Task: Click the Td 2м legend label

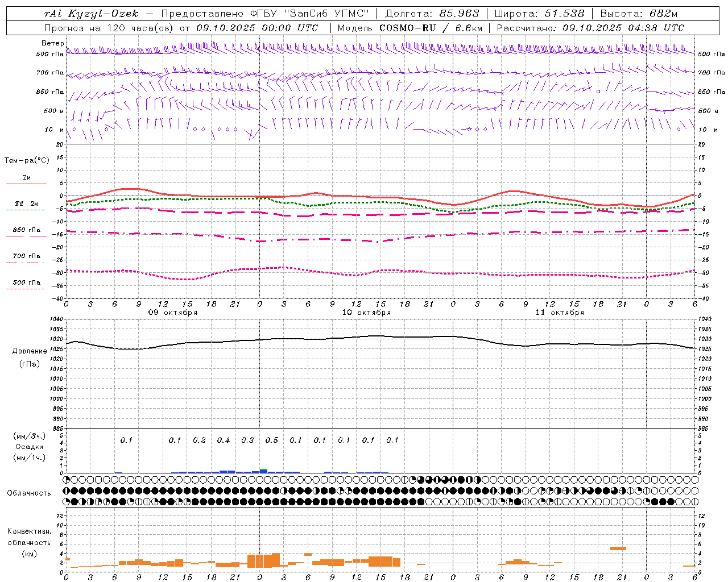Action: pyautogui.click(x=27, y=203)
